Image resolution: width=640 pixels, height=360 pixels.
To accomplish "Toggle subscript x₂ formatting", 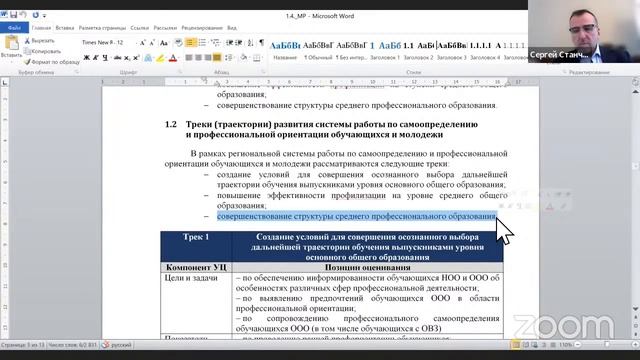I will click(x=127, y=58).
